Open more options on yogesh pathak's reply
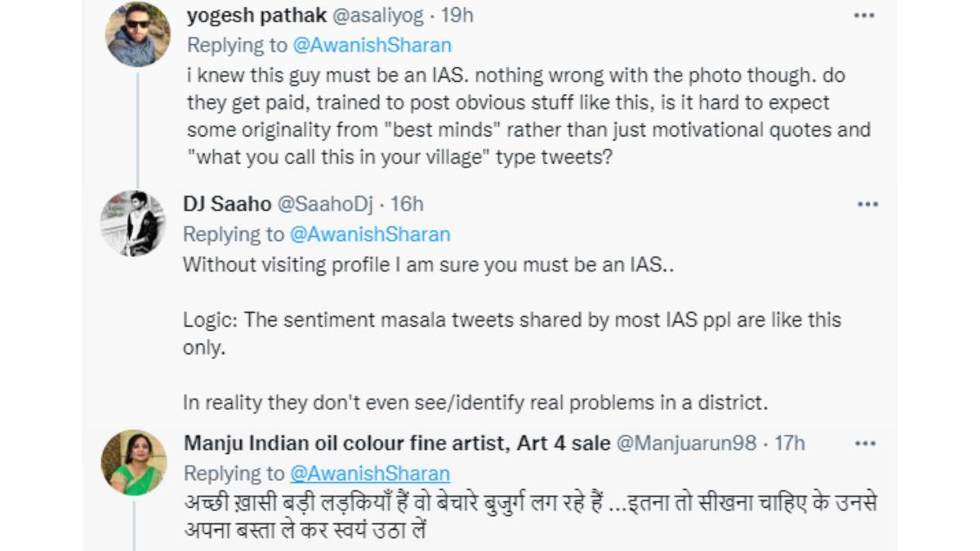 864,16
